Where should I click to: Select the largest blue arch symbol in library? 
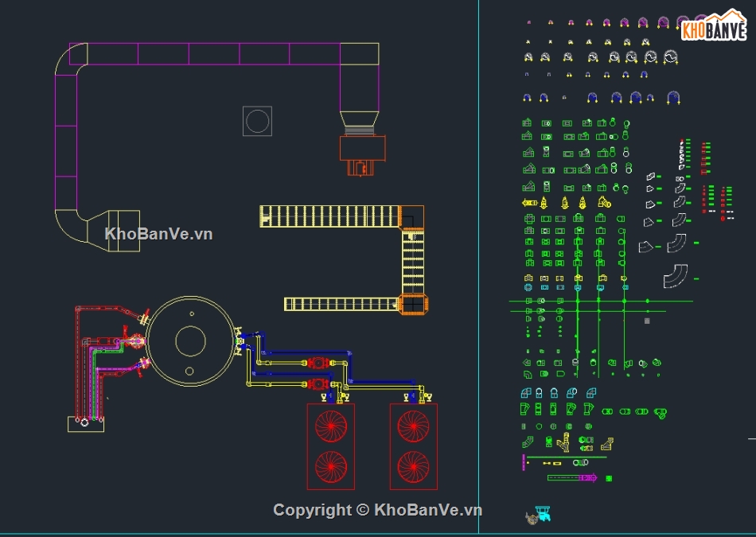click(673, 97)
